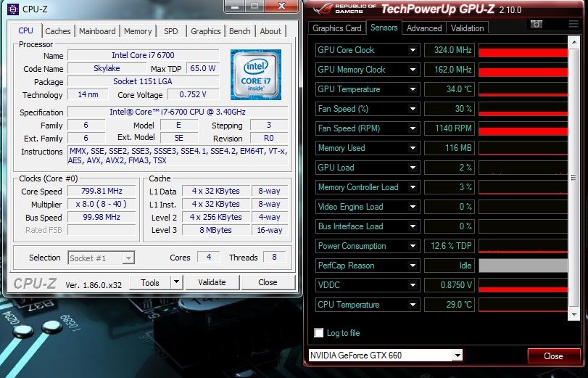Open the GPU Load sensor dropdown
Viewport: 588px width, 378px height.
[x=413, y=168]
